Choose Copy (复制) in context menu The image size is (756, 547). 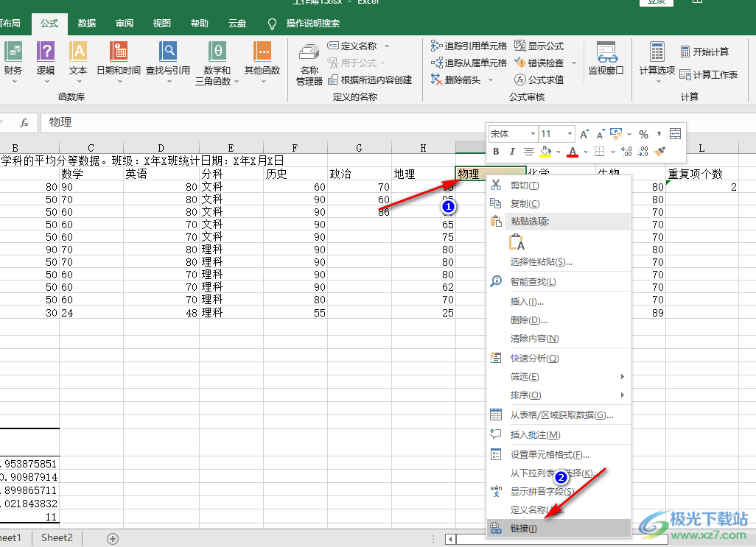point(559,204)
